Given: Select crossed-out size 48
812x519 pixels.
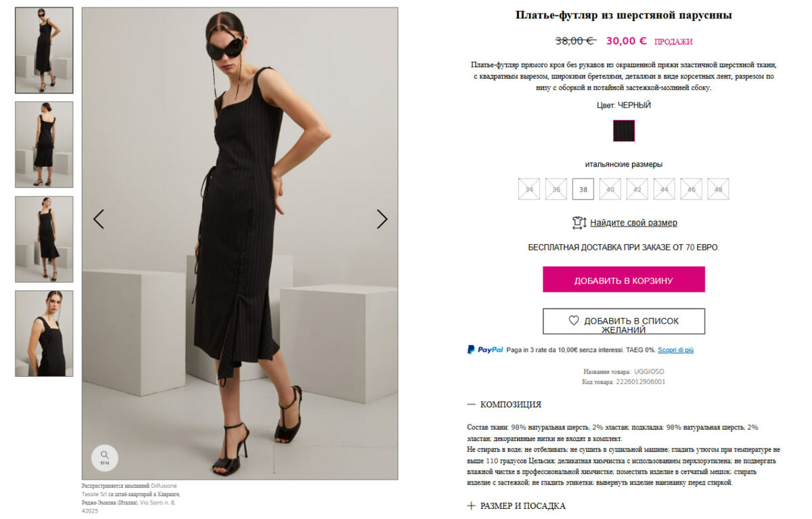Looking at the screenshot, I should pyautogui.click(x=718, y=189).
